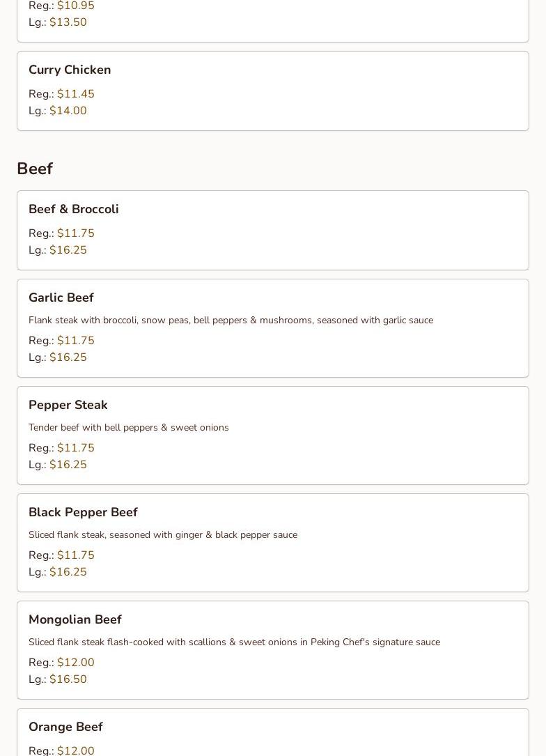The image size is (546, 756).
Task: Select Mongolian Beef regular price $12.00
Action: [x=75, y=663]
